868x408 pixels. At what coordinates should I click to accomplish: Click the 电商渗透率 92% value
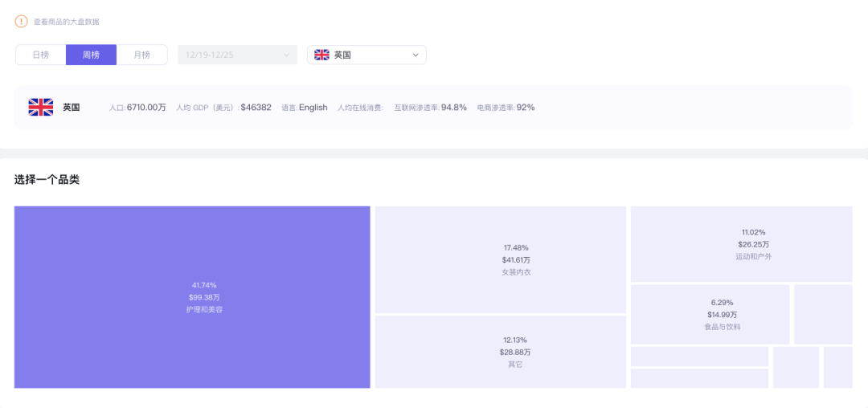tap(506, 108)
